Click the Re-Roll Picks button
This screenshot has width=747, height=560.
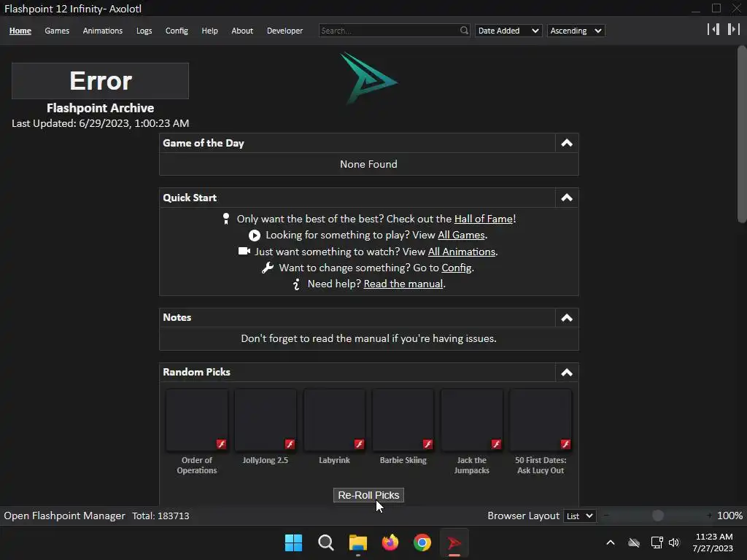point(368,495)
